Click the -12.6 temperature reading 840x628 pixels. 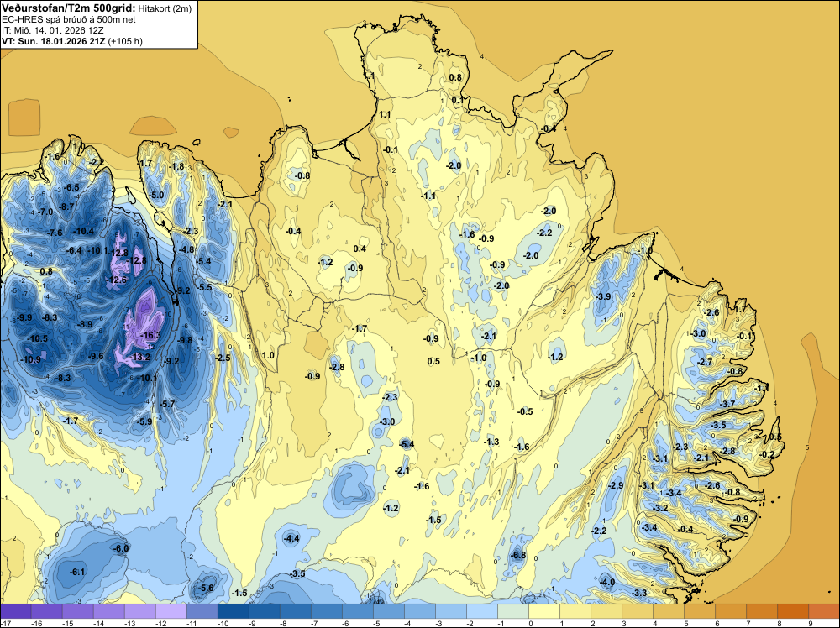pyautogui.click(x=116, y=280)
